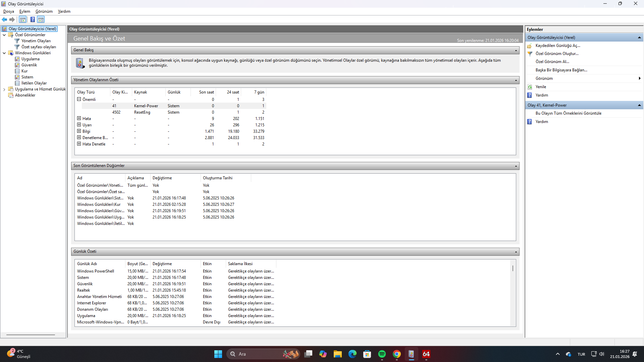Click the Olay Türü column header
Viewport: 644px width, 362px height.
pos(93,92)
